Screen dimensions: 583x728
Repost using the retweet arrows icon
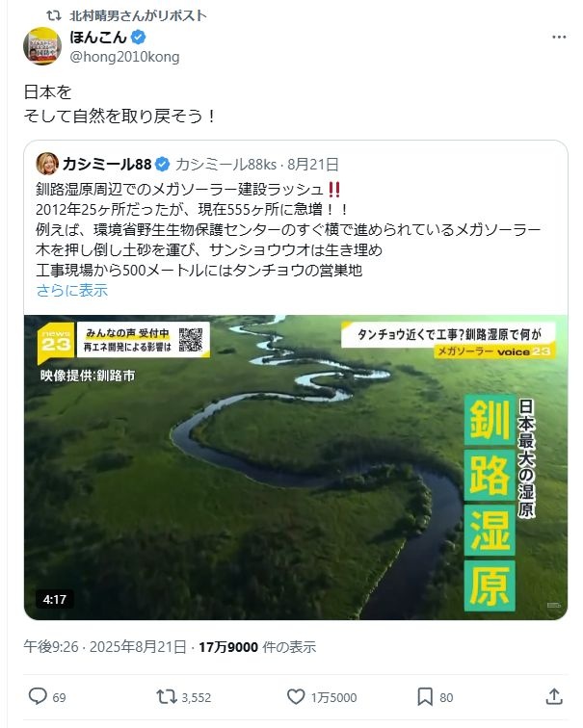(x=167, y=696)
